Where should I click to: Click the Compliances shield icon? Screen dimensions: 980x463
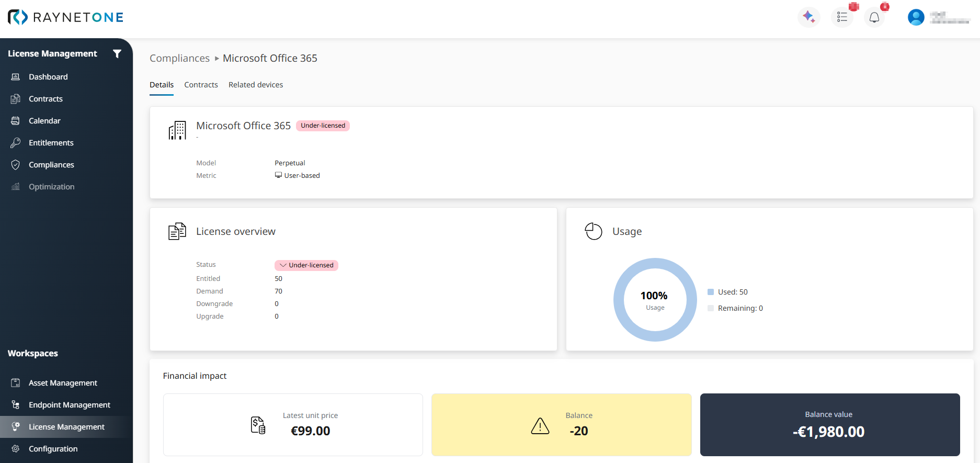click(16, 165)
